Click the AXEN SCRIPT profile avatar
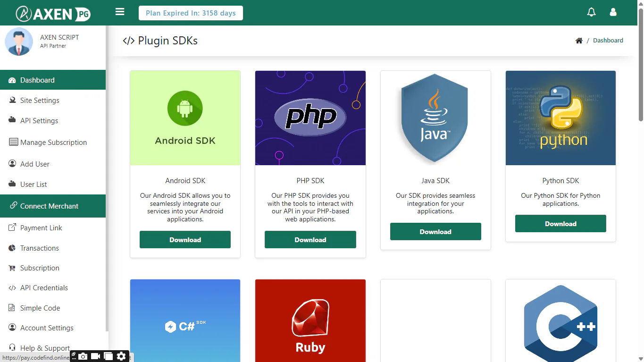 pos(19,42)
